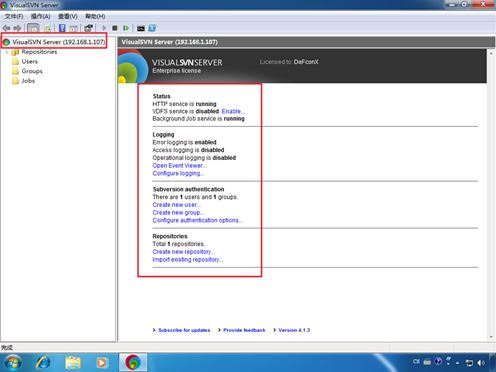Click the Enable... link for VDFS service
Viewport: 496px width, 372px height.
coord(233,111)
